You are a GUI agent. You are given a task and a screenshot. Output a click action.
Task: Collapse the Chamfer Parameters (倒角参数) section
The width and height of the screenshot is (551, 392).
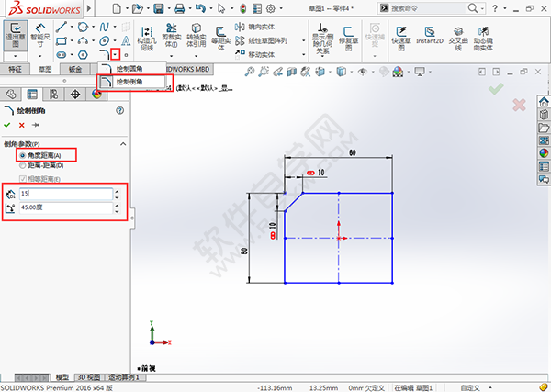[x=123, y=144]
